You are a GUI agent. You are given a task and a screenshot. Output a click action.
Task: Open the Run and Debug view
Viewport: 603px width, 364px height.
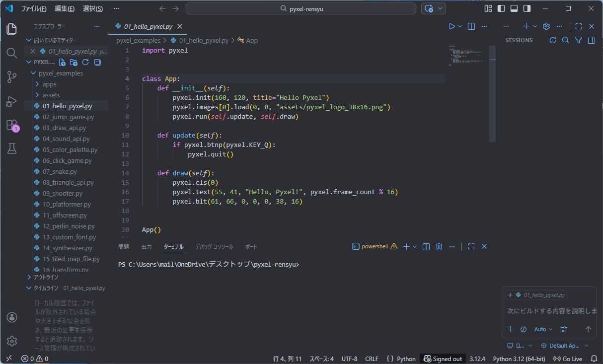click(x=12, y=101)
